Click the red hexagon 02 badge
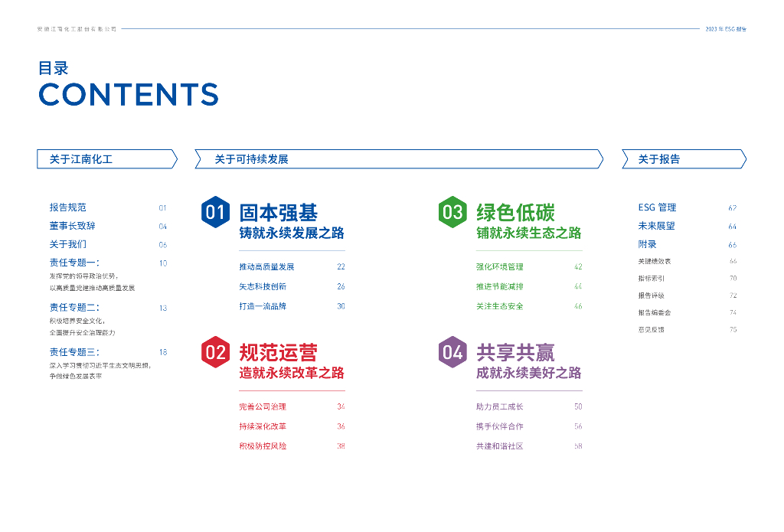784x532 pixels. click(x=215, y=352)
